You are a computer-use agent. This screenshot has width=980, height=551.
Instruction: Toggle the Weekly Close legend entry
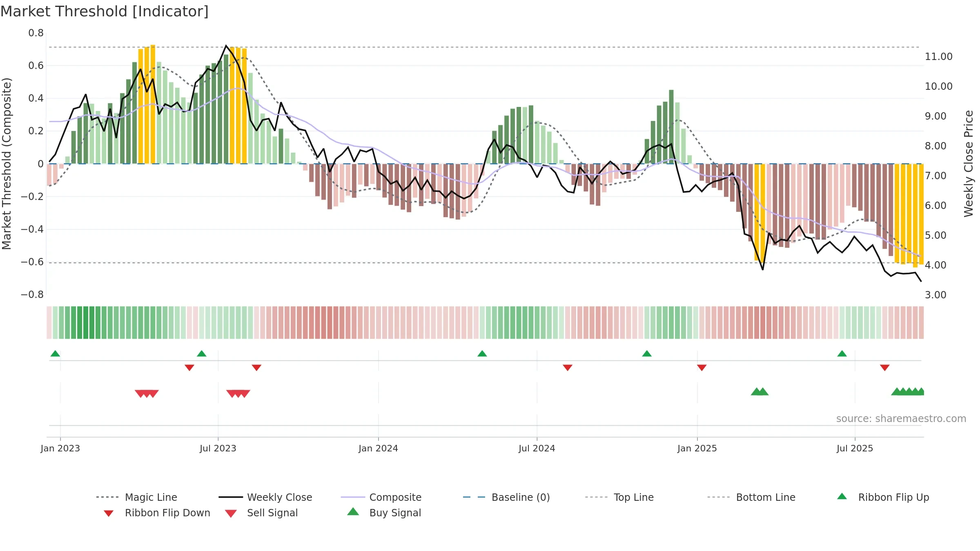coord(265,497)
